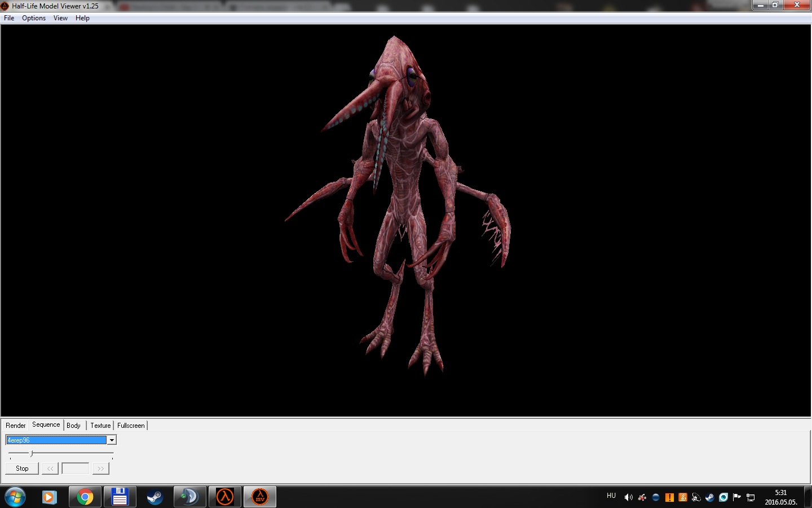Click the blue sphere tray icon
This screenshot has height=508, width=812.
(655, 497)
